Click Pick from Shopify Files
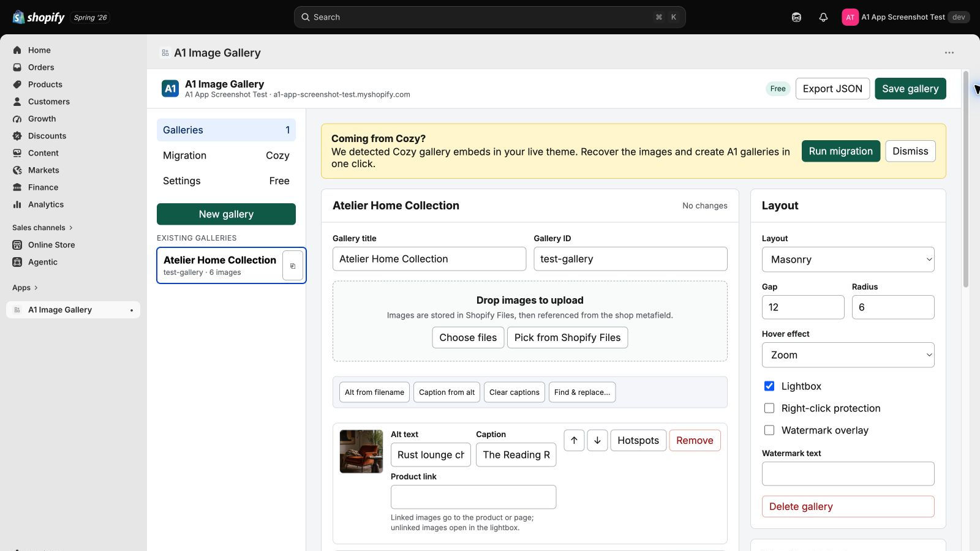Image resolution: width=980 pixels, height=551 pixels. (567, 337)
